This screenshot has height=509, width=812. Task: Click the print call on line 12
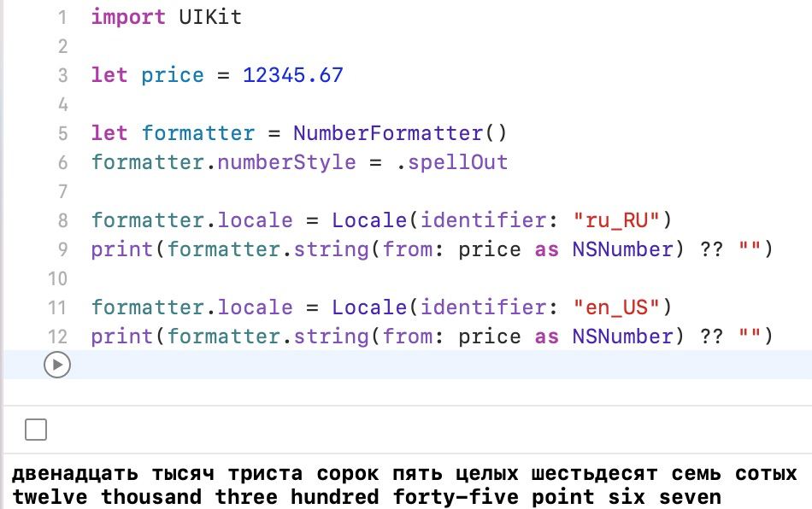pyautogui.click(x=122, y=336)
